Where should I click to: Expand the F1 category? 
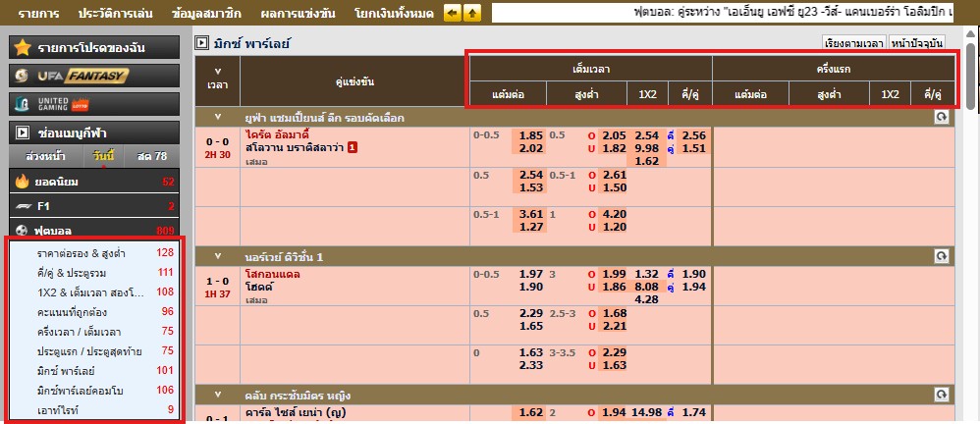coord(94,206)
